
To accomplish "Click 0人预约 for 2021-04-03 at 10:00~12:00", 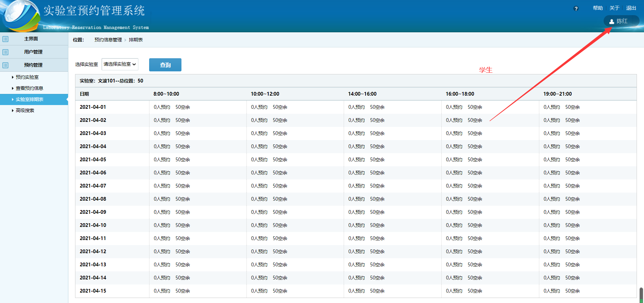I will [259, 133].
